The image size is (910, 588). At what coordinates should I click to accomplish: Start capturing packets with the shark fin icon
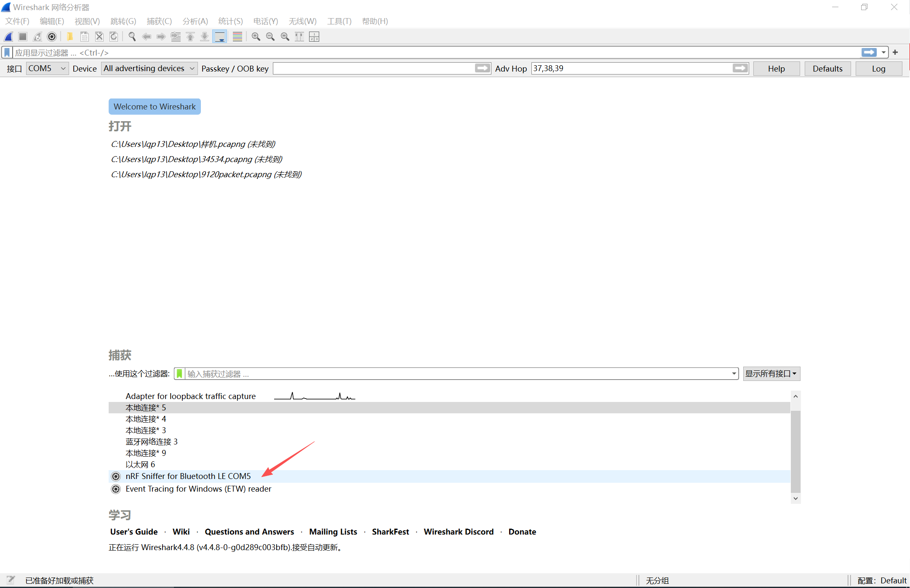[8, 37]
